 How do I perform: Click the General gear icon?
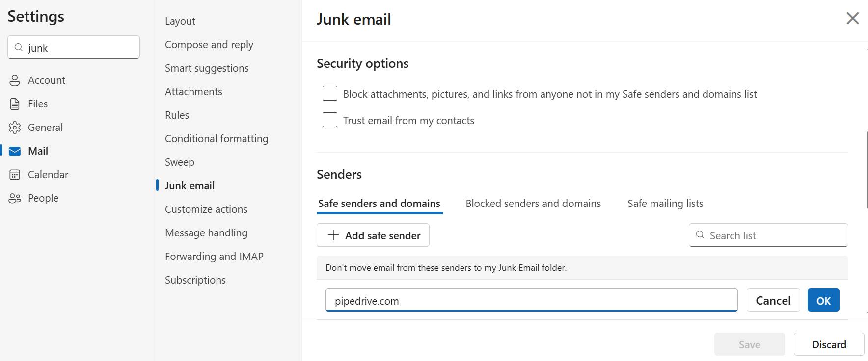(15, 127)
